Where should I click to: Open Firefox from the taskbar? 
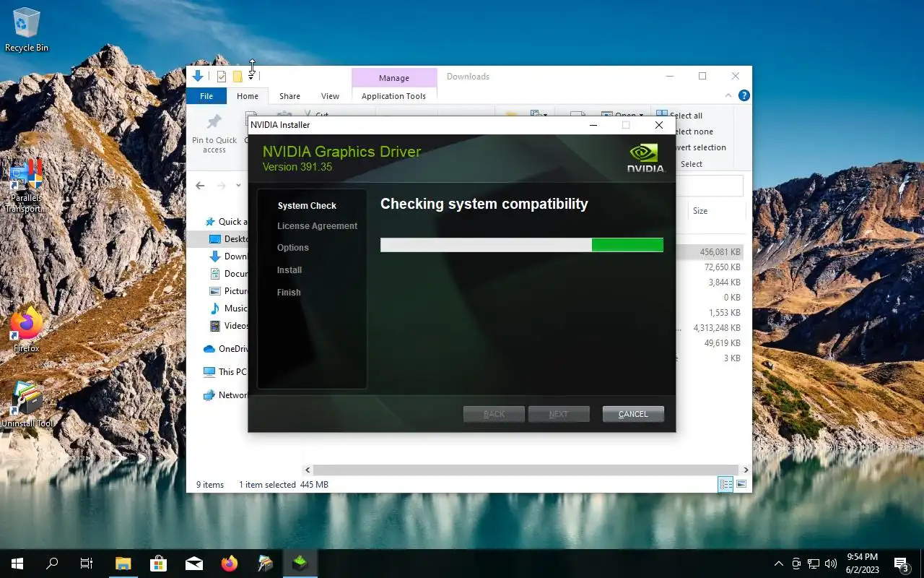click(229, 564)
